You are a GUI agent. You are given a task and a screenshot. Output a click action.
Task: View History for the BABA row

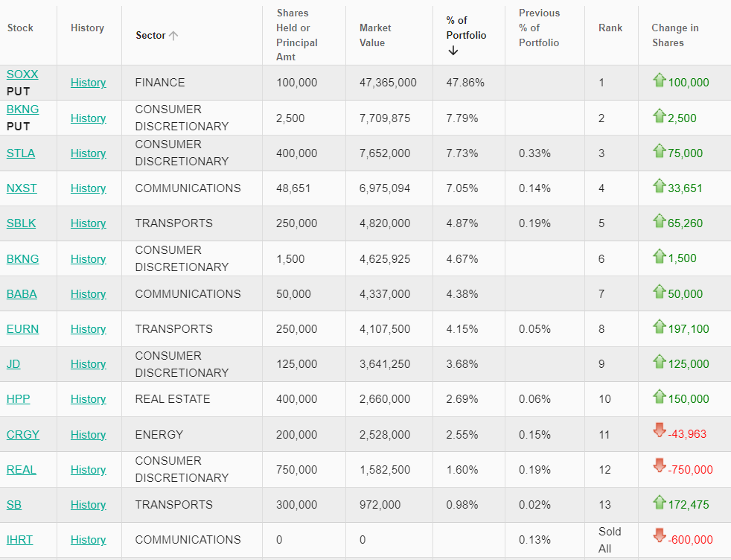tap(88, 294)
